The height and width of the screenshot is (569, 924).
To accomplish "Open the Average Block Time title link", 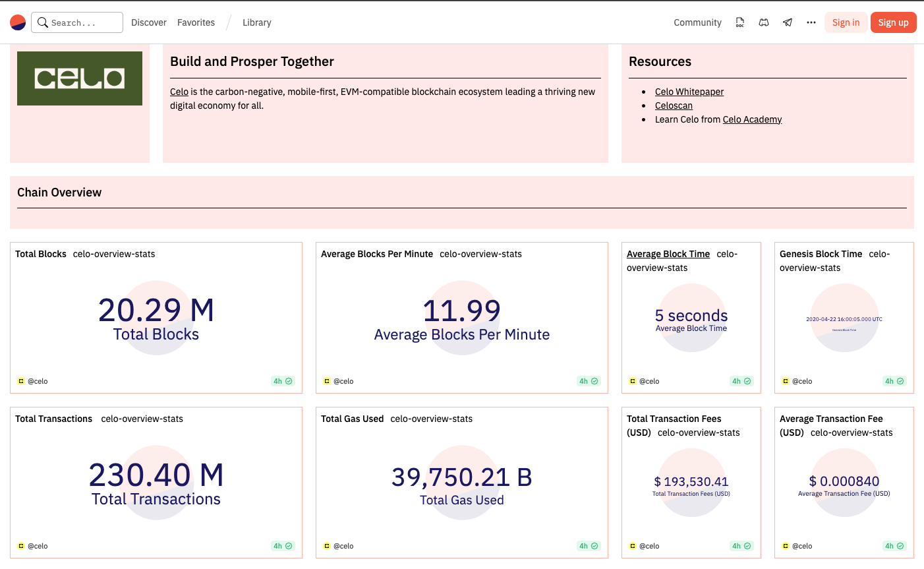I will pos(668,254).
